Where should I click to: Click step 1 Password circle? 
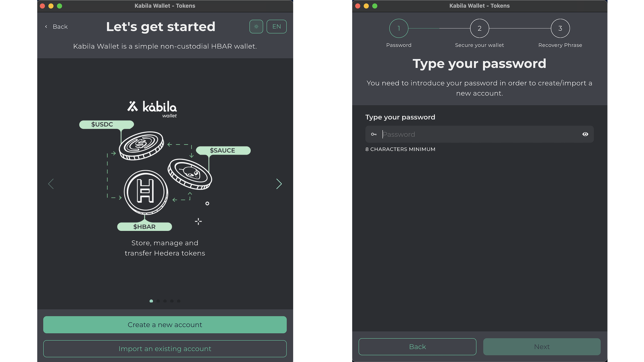click(398, 28)
